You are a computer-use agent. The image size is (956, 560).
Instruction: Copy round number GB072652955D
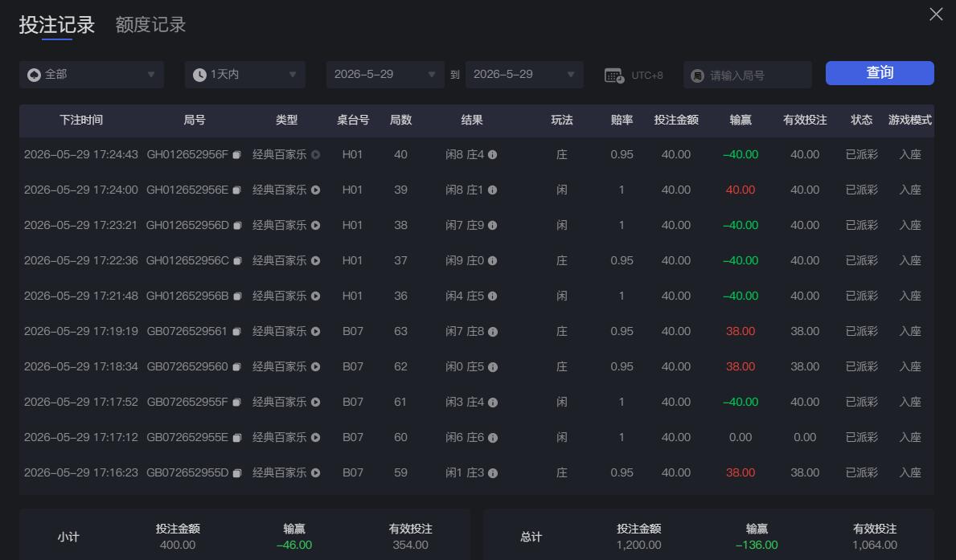click(237, 473)
